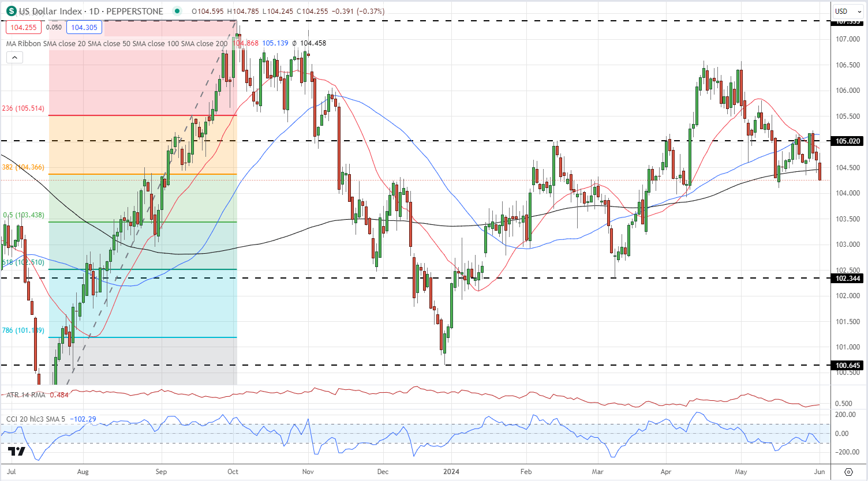868x481 pixels.
Task: Click the red sell price 104.255 button
Action: (x=24, y=27)
